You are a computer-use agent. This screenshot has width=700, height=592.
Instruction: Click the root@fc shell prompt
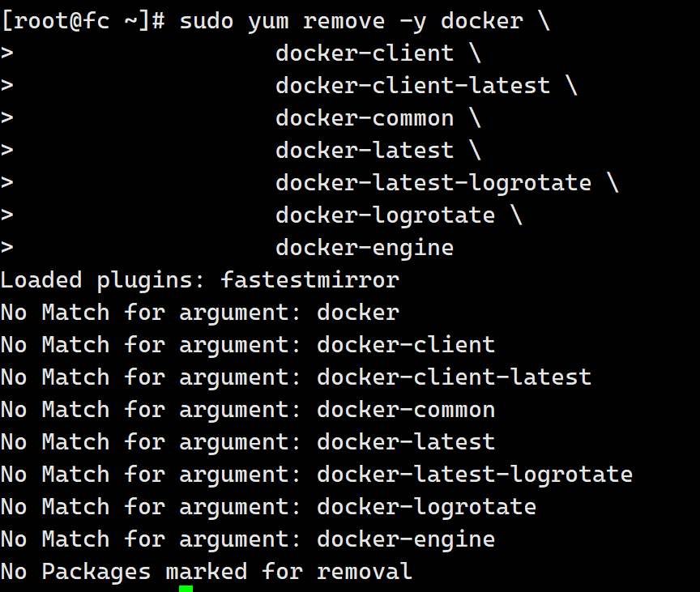pyautogui.click(x=83, y=21)
